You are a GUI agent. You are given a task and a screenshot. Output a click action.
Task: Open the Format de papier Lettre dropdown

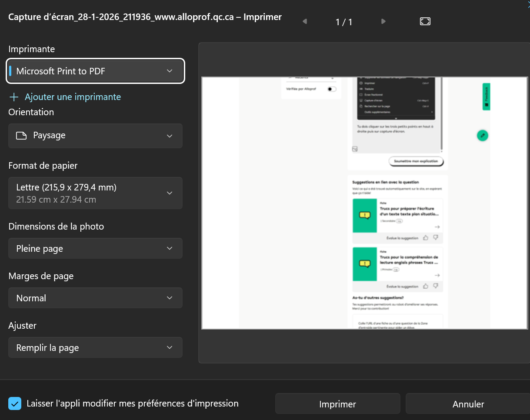coord(96,193)
